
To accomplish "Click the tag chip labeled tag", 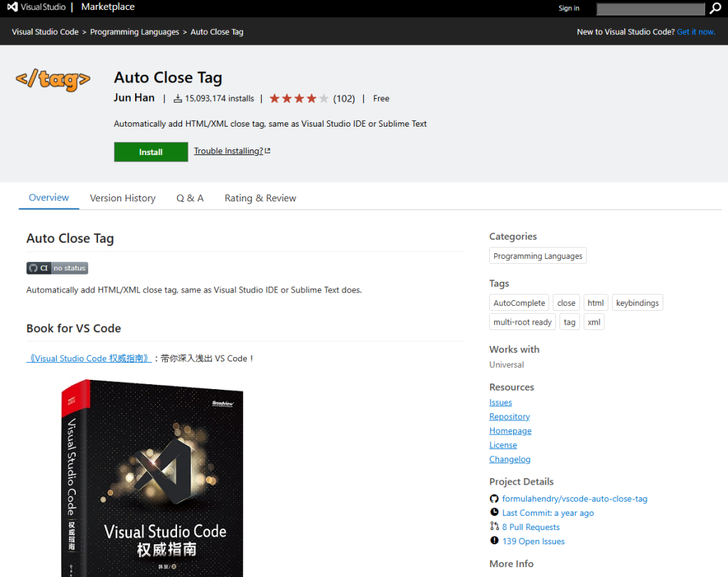I will click(569, 322).
